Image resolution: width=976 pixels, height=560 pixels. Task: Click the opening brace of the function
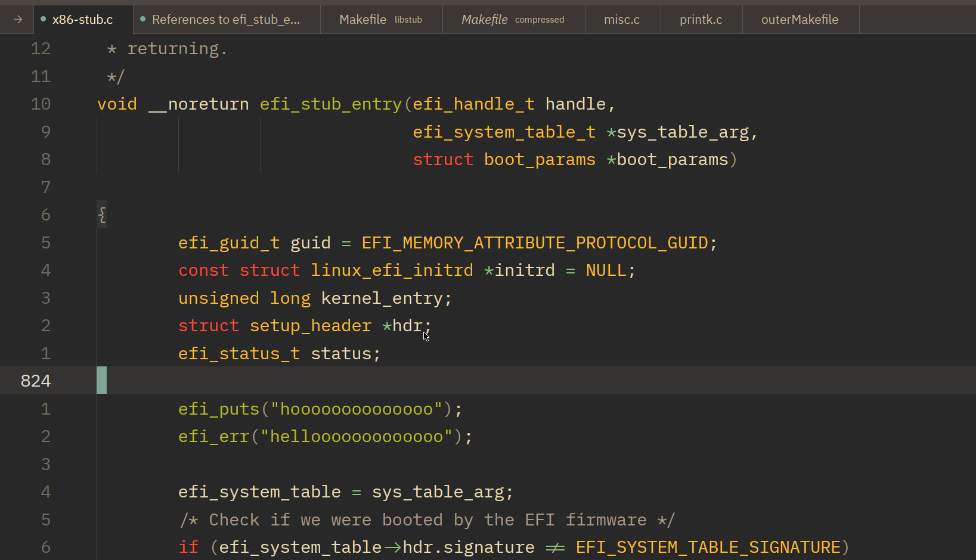pos(102,214)
